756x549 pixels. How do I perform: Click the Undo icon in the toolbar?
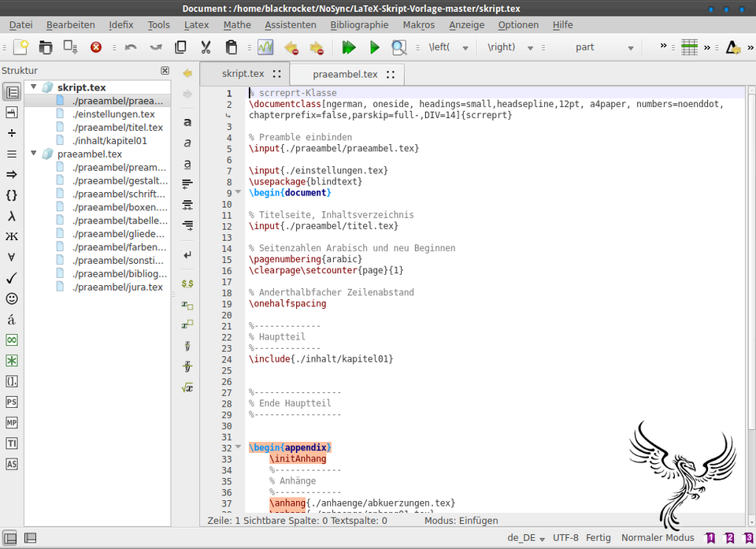[x=131, y=49]
